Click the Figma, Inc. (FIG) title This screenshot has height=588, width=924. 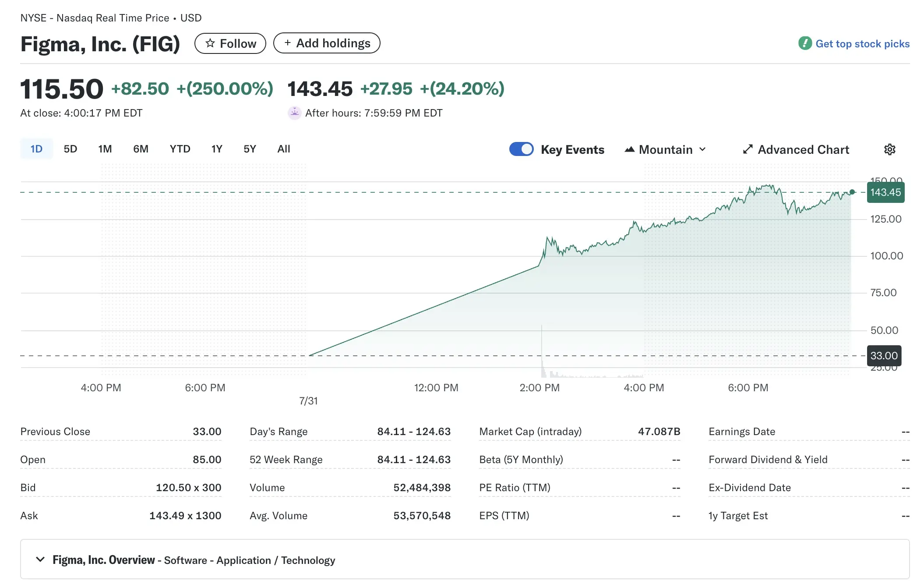100,44
